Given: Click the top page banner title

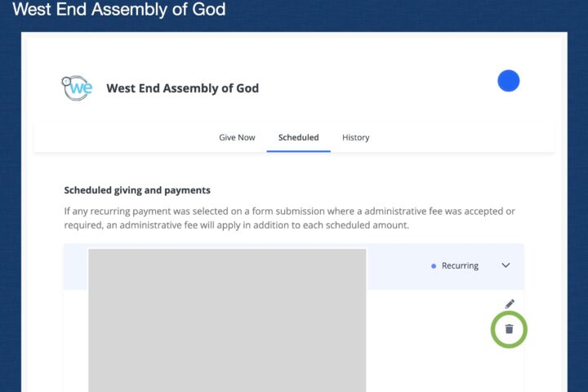Looking at the screenshot, I should [x=119, y=11].
